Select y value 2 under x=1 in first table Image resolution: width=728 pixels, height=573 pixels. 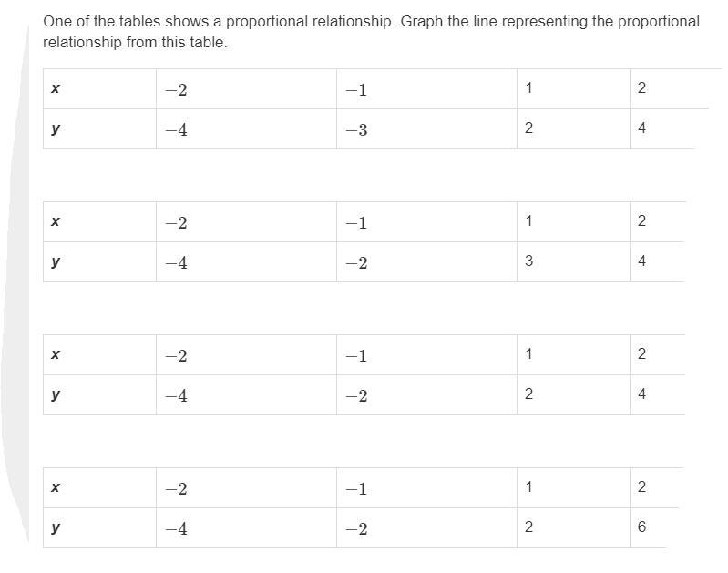[x=528, y=128]
